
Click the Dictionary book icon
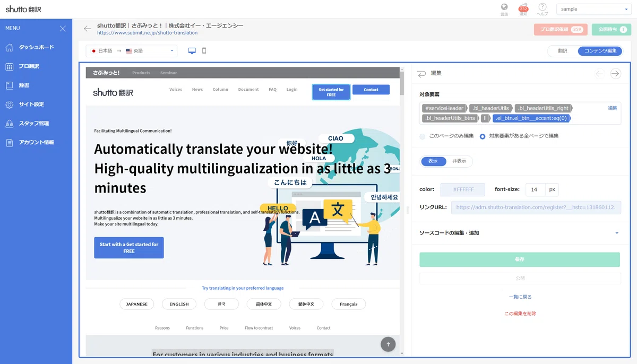pyautogui.click(x=9, y=85)
